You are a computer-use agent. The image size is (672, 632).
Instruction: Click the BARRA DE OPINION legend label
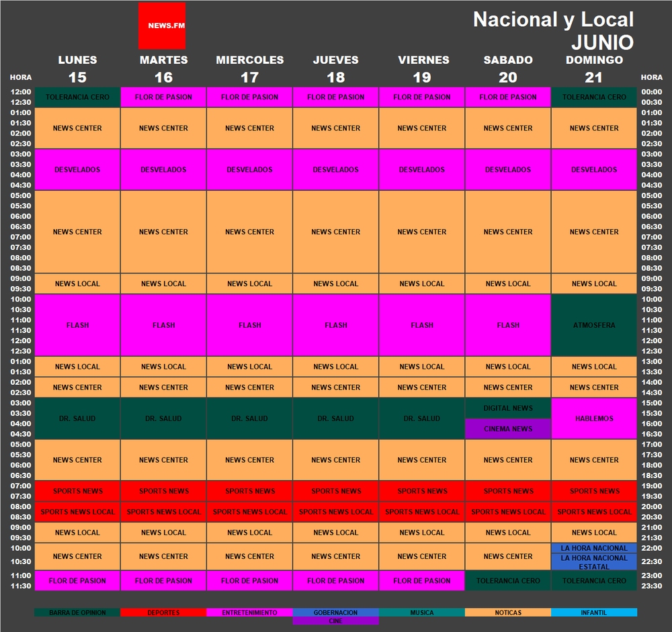77,612
